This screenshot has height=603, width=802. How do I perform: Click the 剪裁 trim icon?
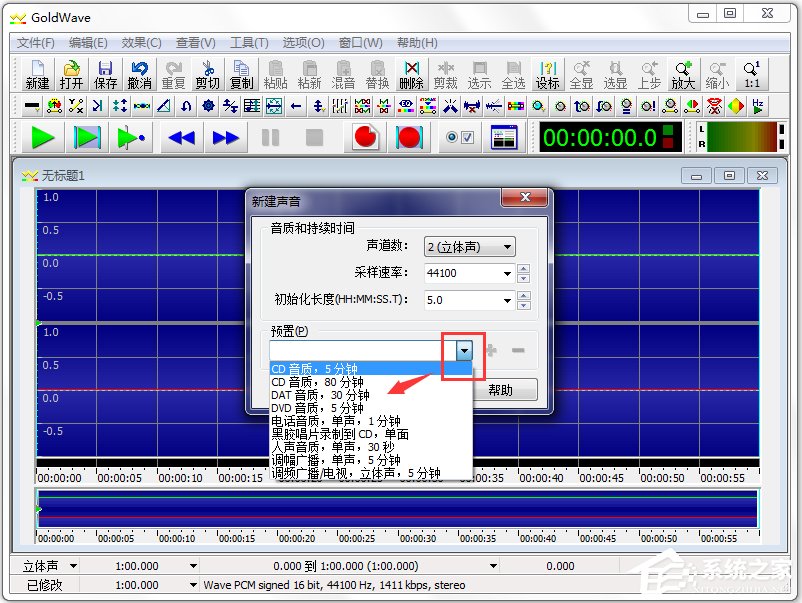(x=445, y=75)
